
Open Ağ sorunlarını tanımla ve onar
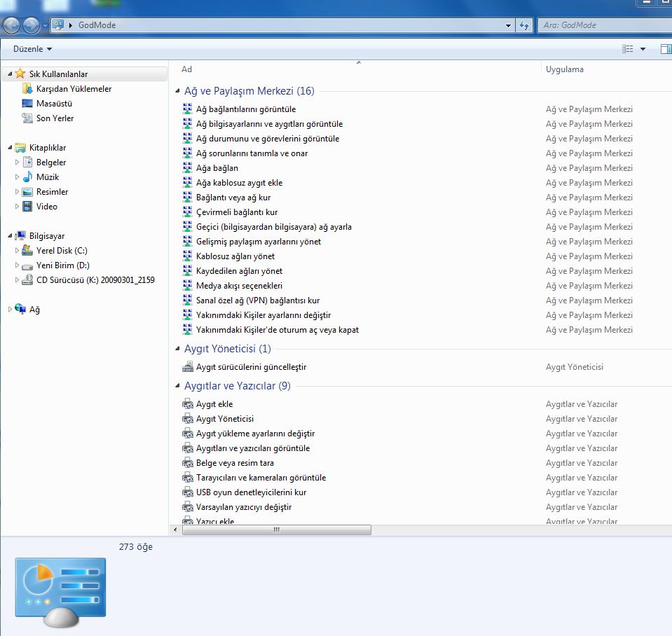click(x=252, y=153)
